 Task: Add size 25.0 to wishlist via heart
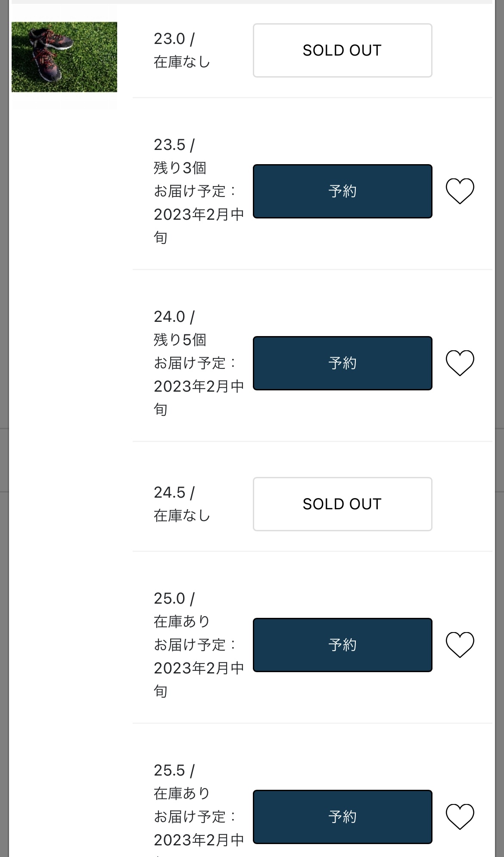click(460, 645)
